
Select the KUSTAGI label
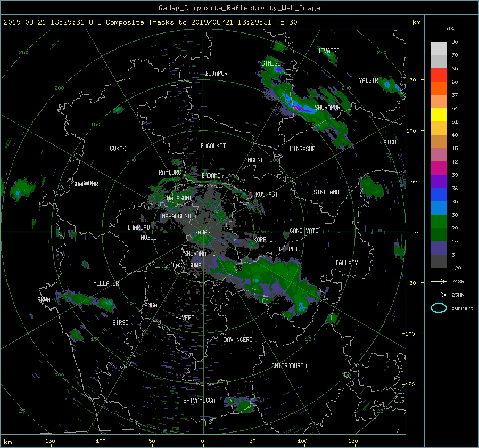(x=267, y=194)
